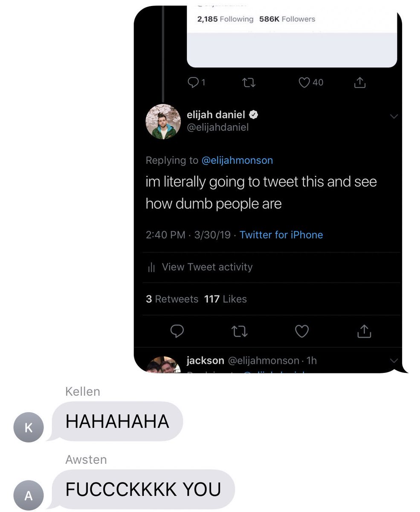This screenshot has width=420, height=512.
Task: Reply to elijah daniel's main tweet
Action: point(177,332)
